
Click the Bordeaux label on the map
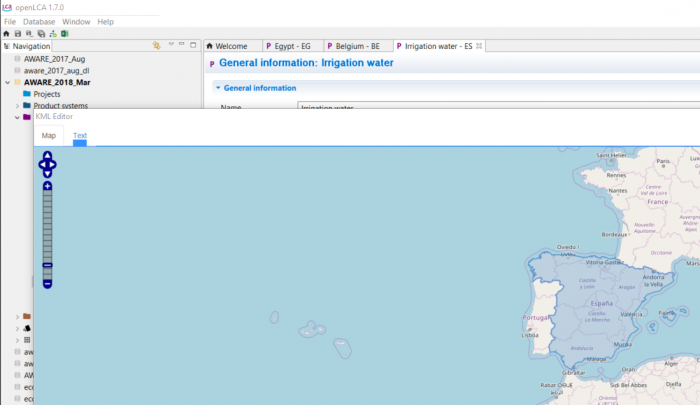(614, 234)
